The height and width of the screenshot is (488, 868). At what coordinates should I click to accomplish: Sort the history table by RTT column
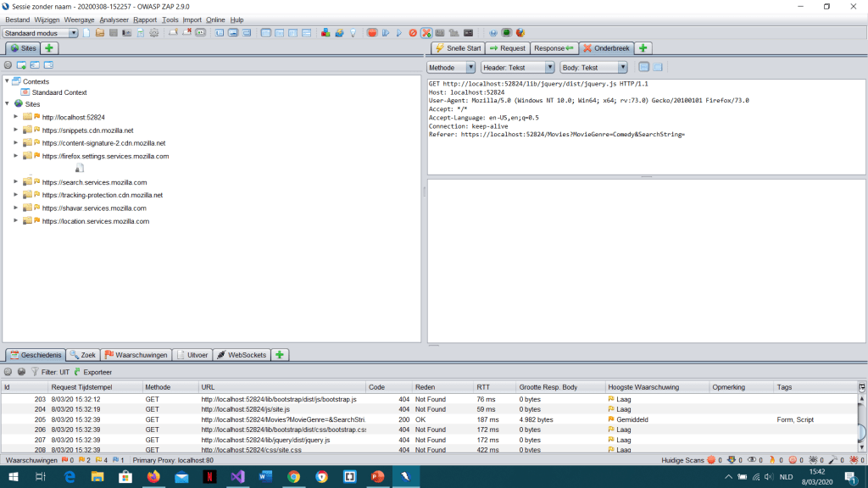pos(494,387)
